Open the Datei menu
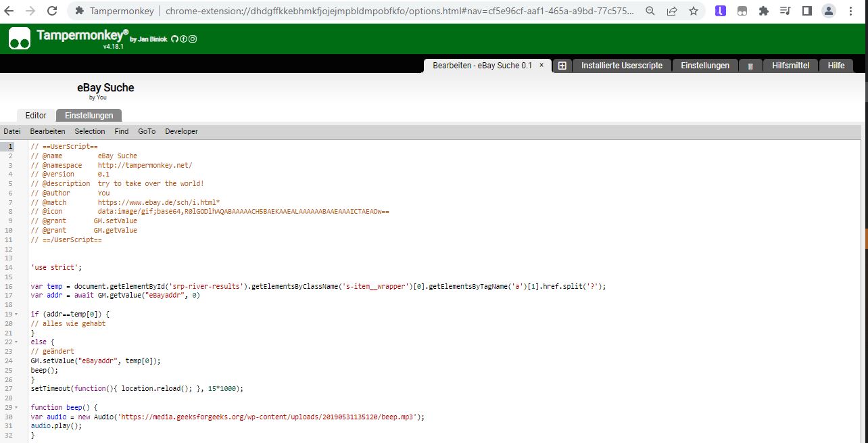The height and width of the screenshot is (443, 868). pyautogui.click(x=12, y=131)
